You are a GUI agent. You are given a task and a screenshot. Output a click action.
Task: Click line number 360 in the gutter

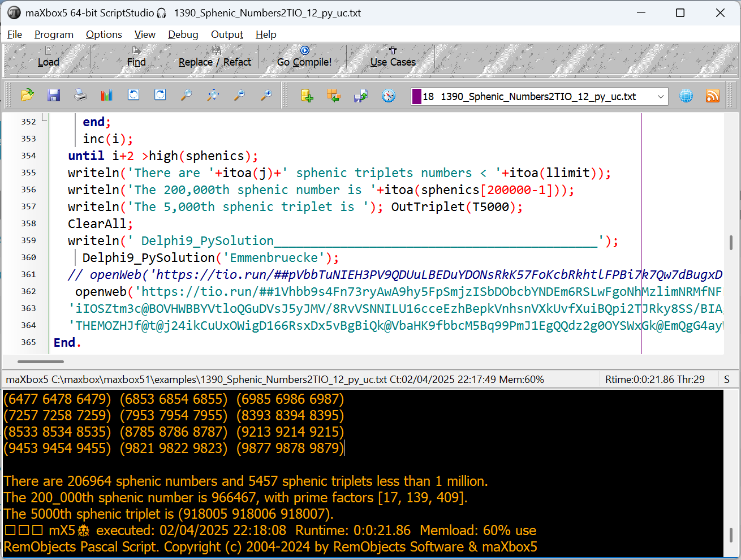(28, 257)
